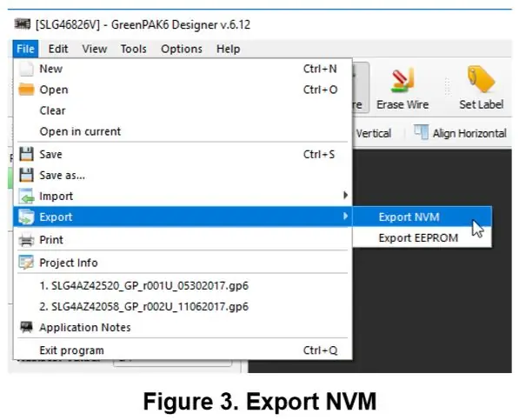Screen dimensions: 519x420
Task: Click the printer icon
Action: tap(26, 240)
